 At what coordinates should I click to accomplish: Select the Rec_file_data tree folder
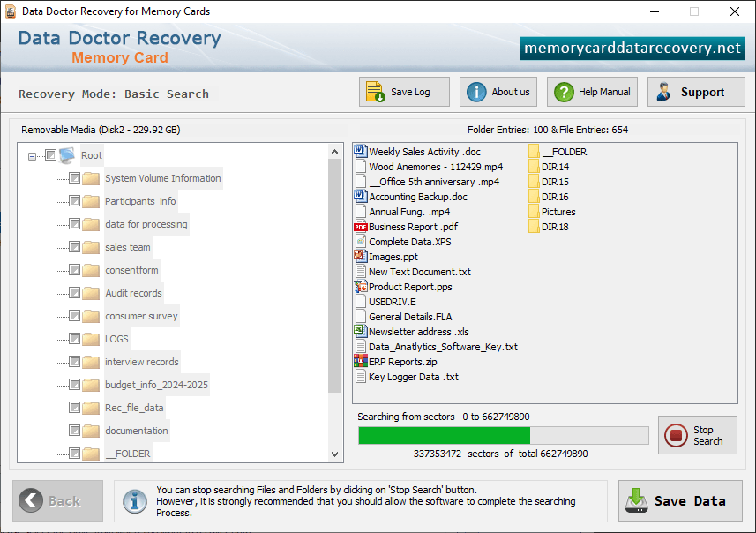[134, 408]
